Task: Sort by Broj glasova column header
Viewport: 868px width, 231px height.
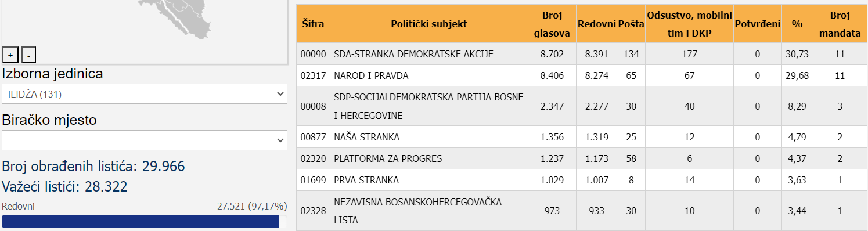Action: tap(552, 24)
